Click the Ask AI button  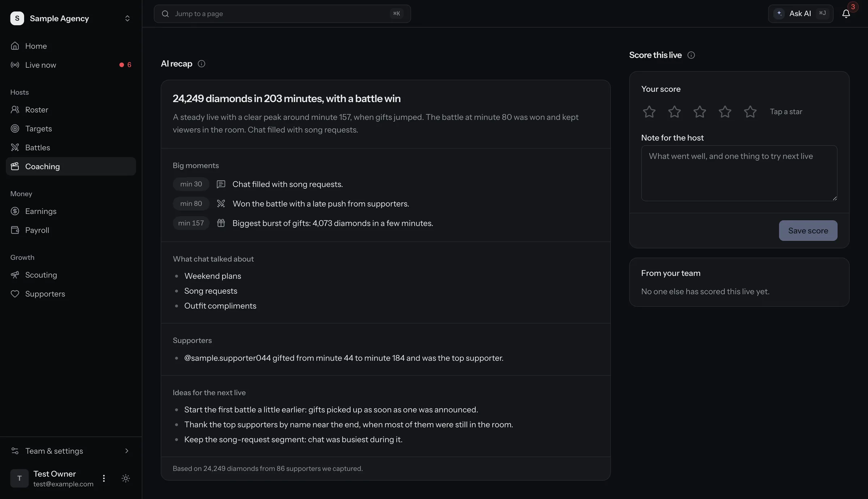(800, 14)
